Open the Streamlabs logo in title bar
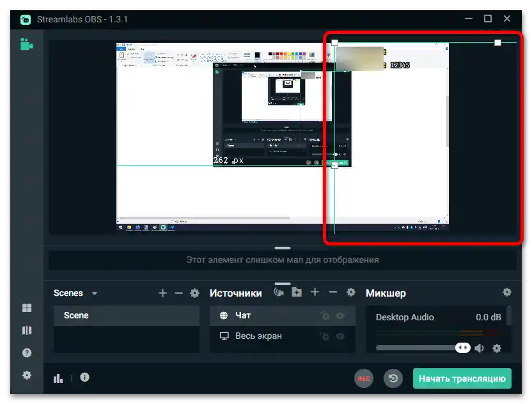Viewport: 532px width, 404px height. [26, 20]
